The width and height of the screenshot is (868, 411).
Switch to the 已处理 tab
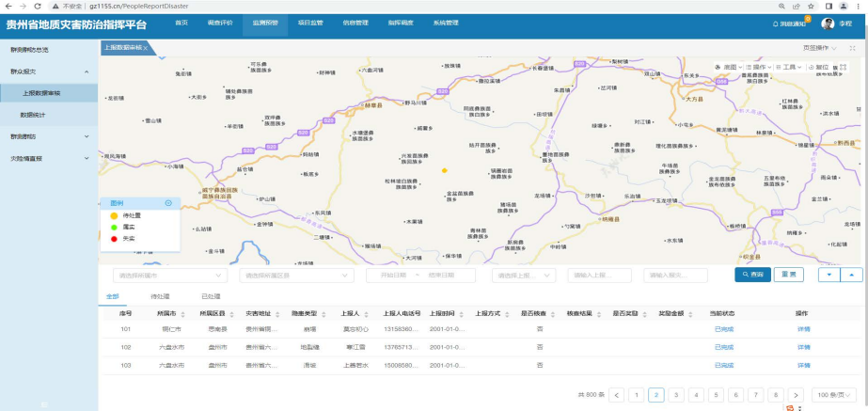coord(211,296)
